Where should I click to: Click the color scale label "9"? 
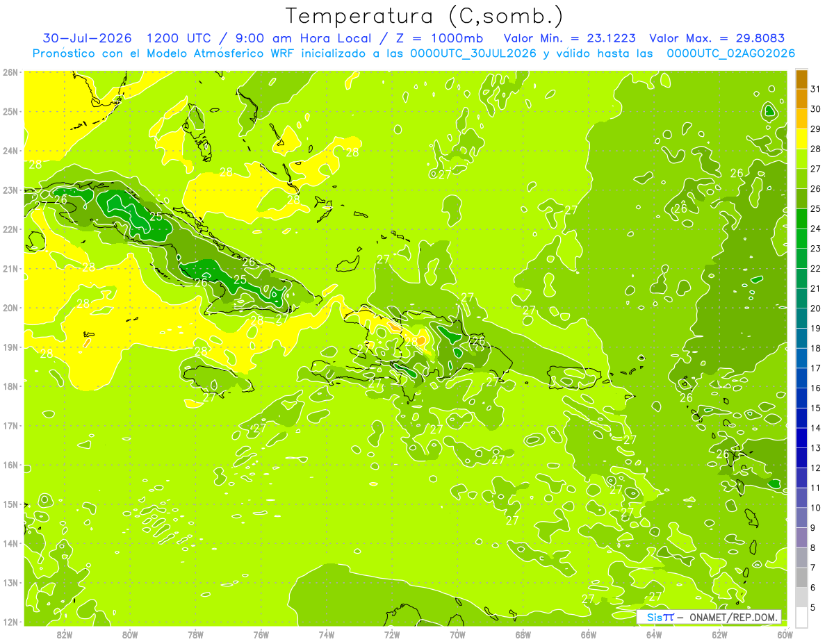(x=813, y=528)
